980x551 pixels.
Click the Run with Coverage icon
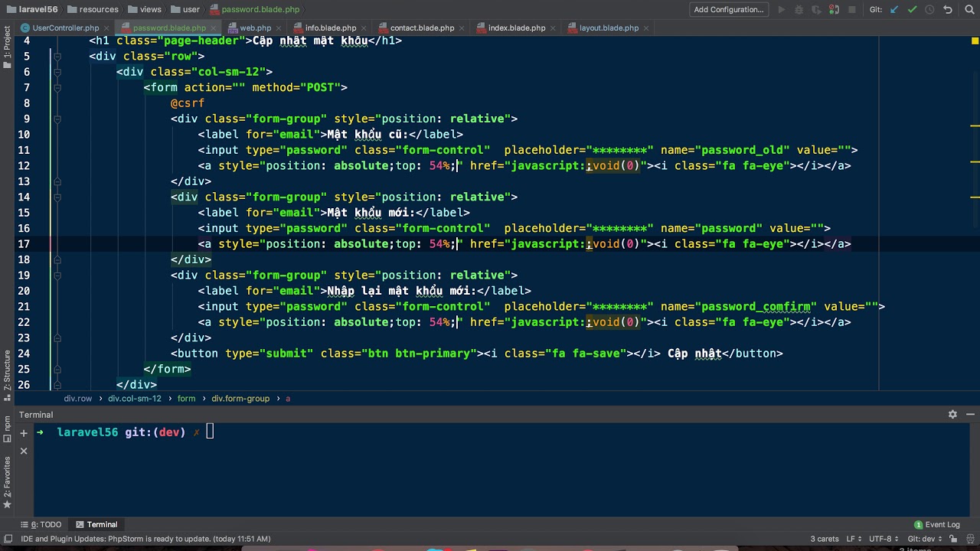817,10
